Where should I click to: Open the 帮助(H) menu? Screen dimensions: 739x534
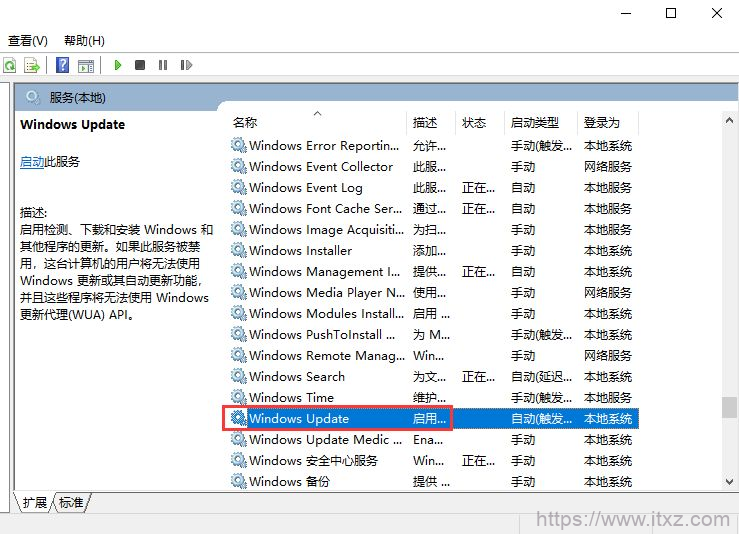84,41
